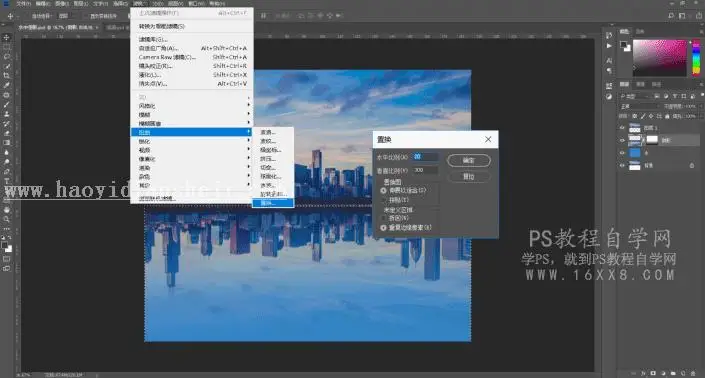
Task: Toggle Quick Mask mode in the toolbox
Action: tap(7, 259)
